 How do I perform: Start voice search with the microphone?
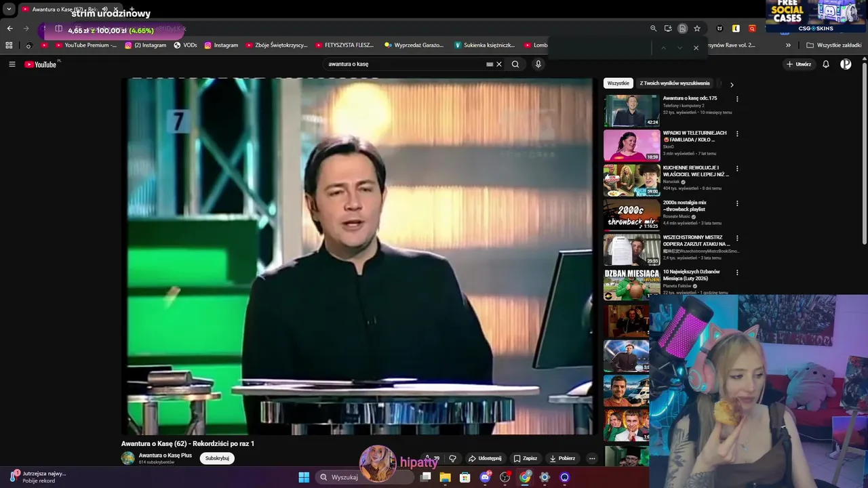click(x=538, y=64)
